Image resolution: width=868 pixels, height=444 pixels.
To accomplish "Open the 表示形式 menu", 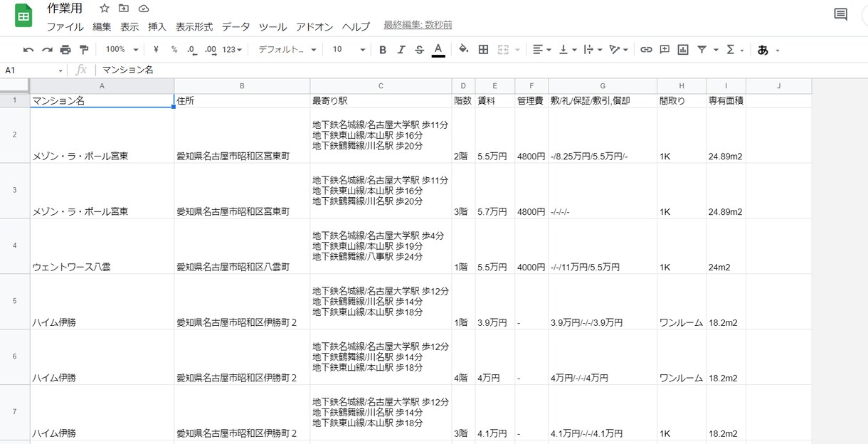I will (194, 26).
